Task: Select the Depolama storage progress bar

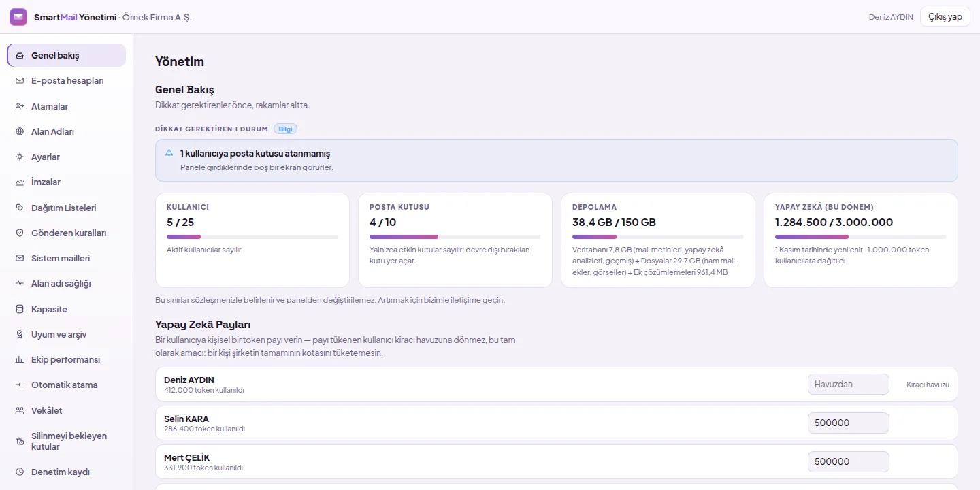Action: coord(658,237)
